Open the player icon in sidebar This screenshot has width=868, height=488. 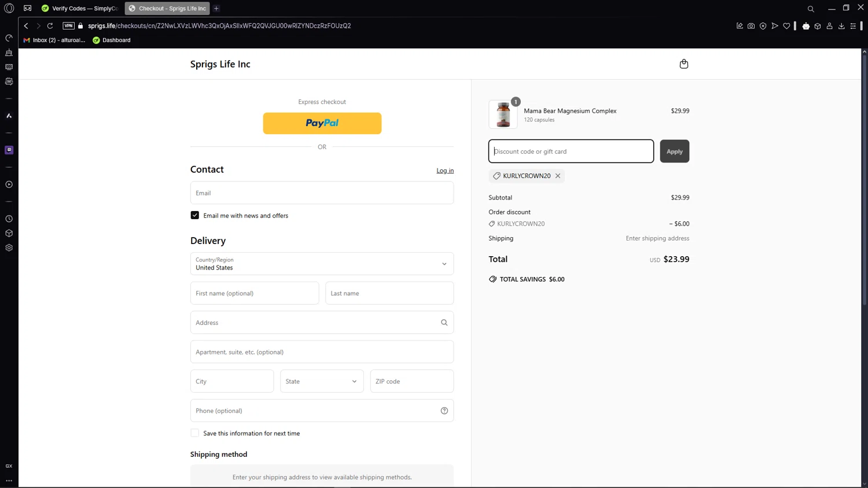point(9,184)
